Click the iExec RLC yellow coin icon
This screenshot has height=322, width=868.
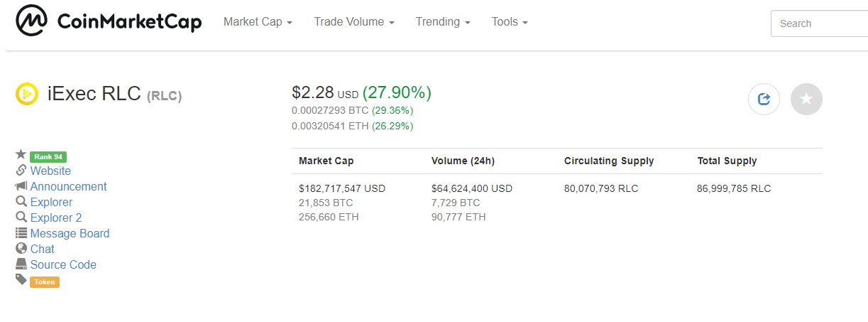[x=27, y=94]
